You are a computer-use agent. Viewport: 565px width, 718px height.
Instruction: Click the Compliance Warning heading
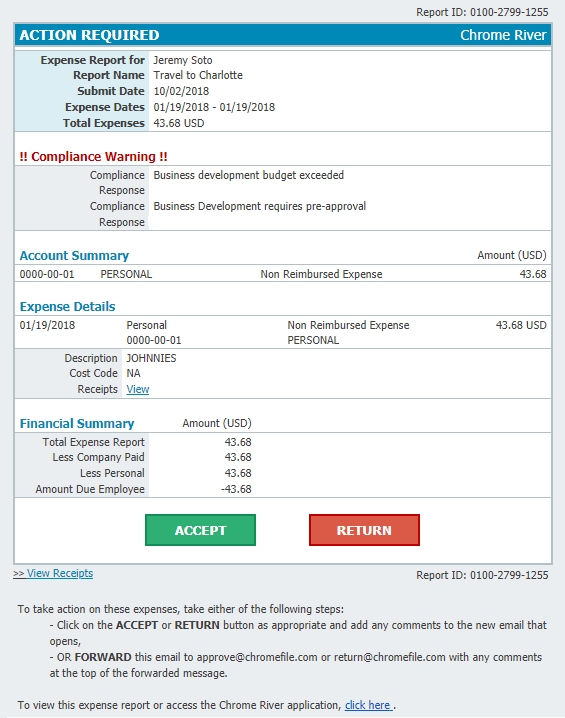point(93,157)
